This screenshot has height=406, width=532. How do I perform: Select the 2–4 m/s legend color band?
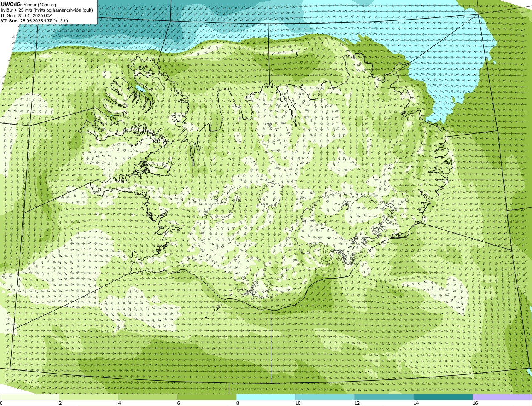(89, 397)
